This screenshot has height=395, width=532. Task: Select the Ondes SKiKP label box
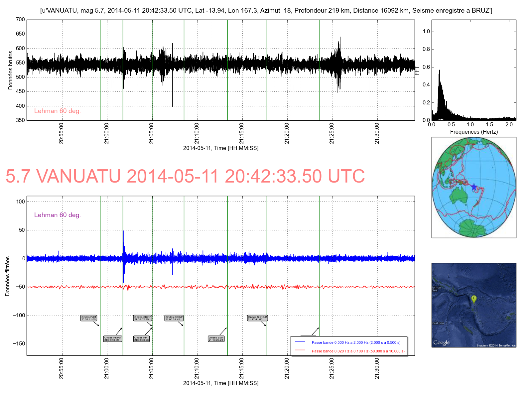[143, 318]
